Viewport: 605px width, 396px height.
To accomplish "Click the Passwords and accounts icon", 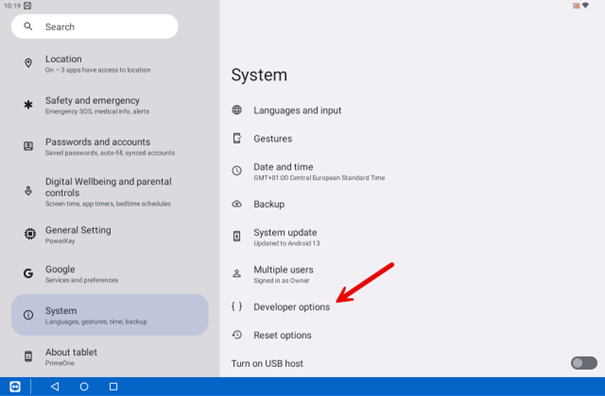I will [x=28, y=146].
